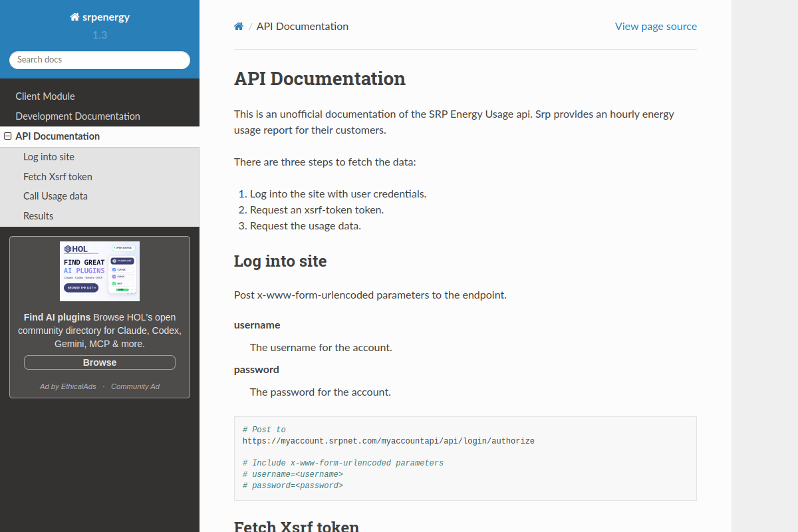Click "Request the usage data." list item
The width and height of the screenshot is (798, 532).
coord(305,226)
